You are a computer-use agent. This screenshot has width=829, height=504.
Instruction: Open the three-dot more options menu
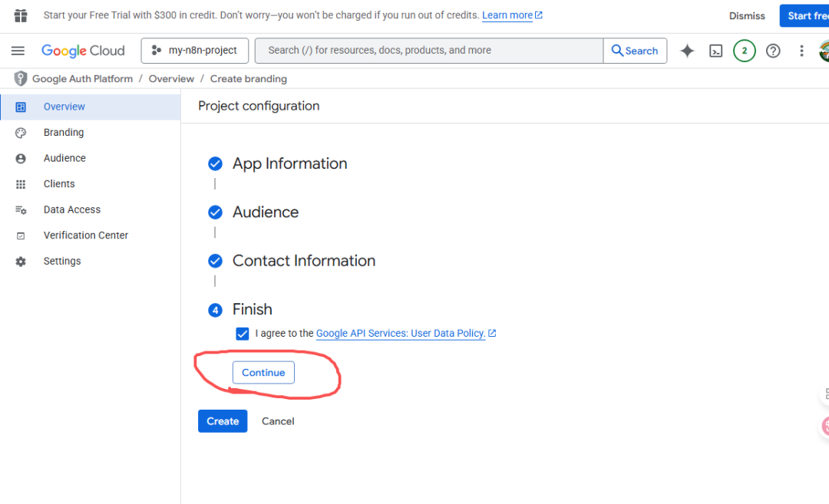(801, 51)
